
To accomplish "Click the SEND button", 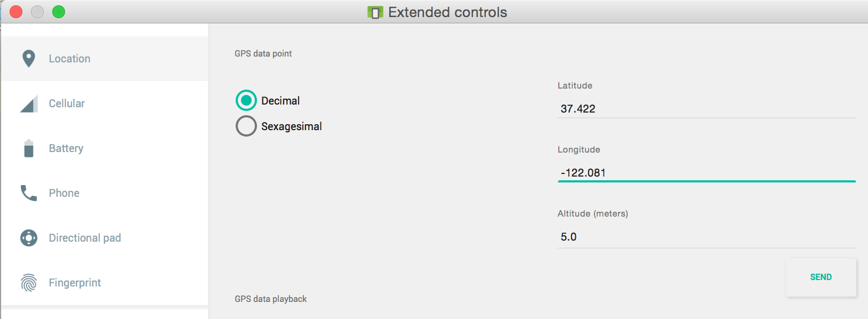I will point(821,277).
